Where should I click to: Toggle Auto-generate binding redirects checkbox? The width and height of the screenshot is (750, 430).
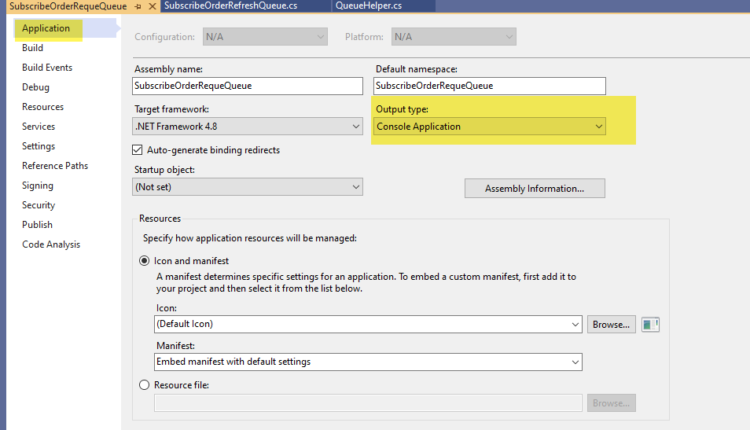pos(139,150)
